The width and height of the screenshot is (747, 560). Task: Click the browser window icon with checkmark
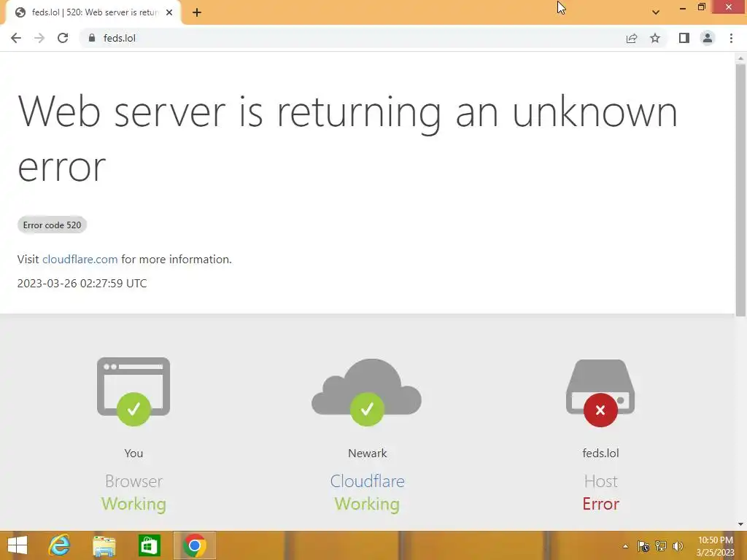(x=133, y=392)
